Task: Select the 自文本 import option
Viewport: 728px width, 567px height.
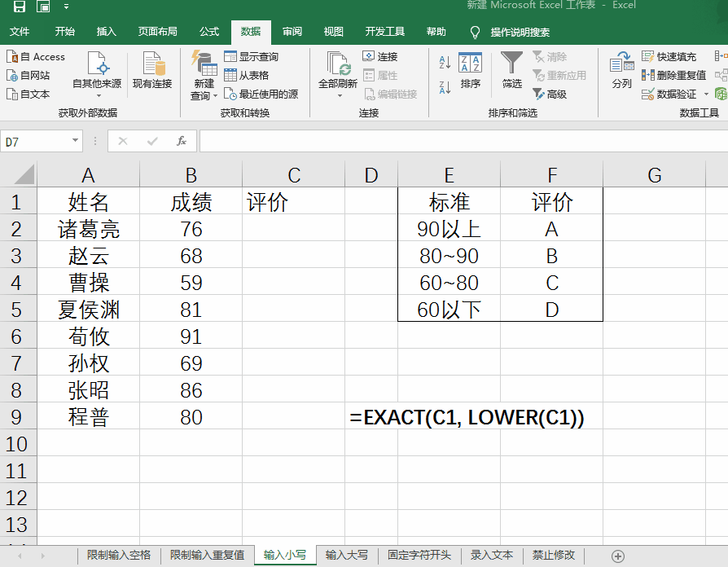Action: (29, 91)
